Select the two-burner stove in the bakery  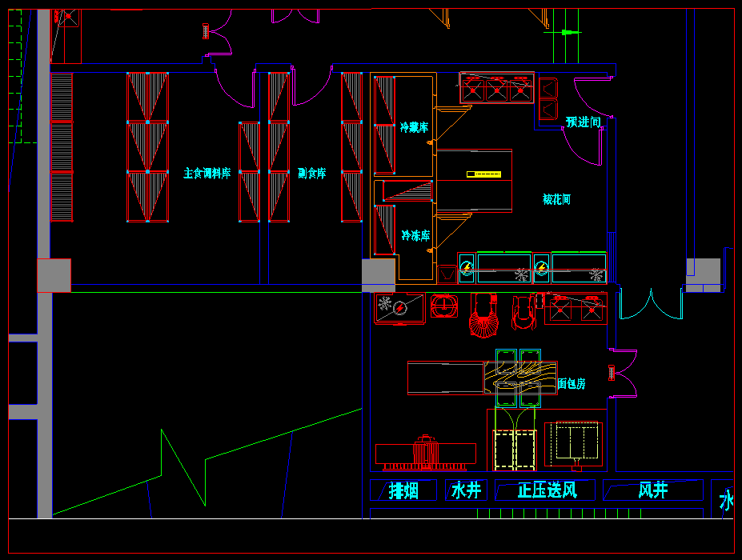coord(576,309)
